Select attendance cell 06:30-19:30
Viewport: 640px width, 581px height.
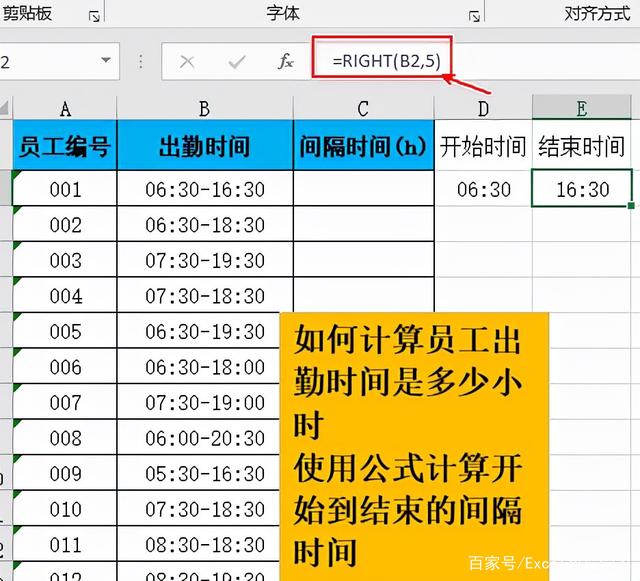click(199, 331)
